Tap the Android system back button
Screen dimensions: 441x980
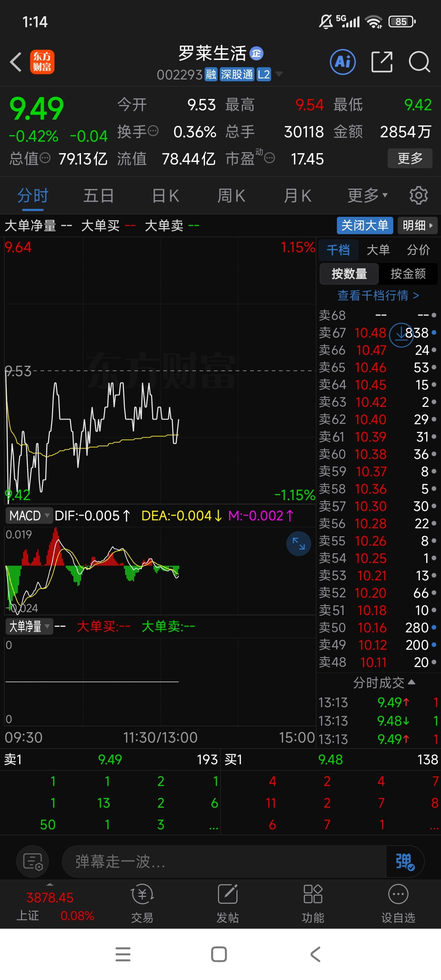pyautogui.click(x=316, y=954)
